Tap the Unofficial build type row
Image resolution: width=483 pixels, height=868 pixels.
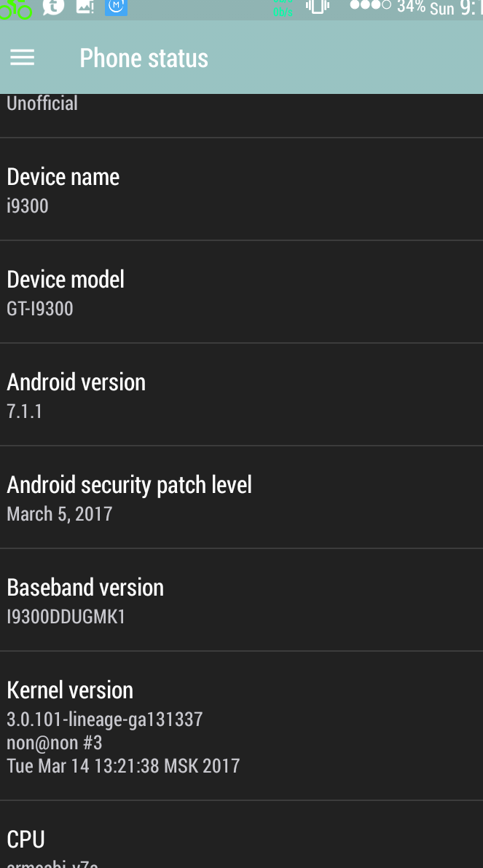tap(242, 115)
